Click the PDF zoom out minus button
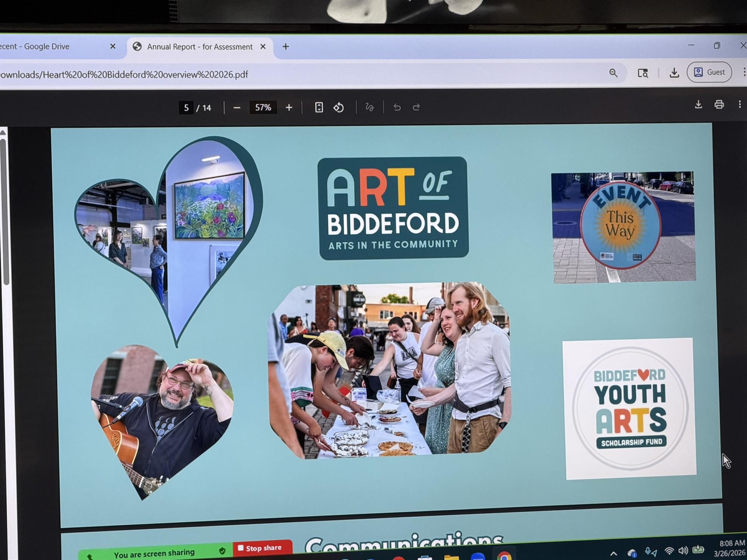This screenshot has height=560, width=747. pyautogui.click(x=237, y=108)
